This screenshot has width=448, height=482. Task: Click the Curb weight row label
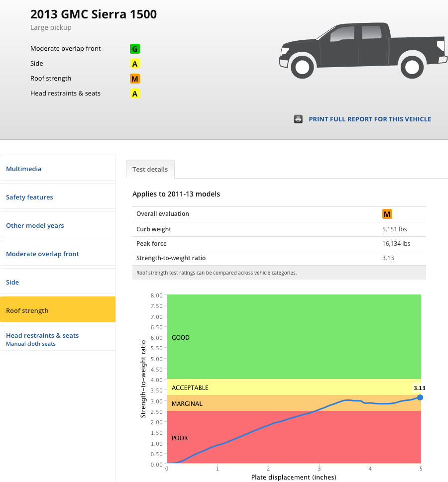(154, 229)
